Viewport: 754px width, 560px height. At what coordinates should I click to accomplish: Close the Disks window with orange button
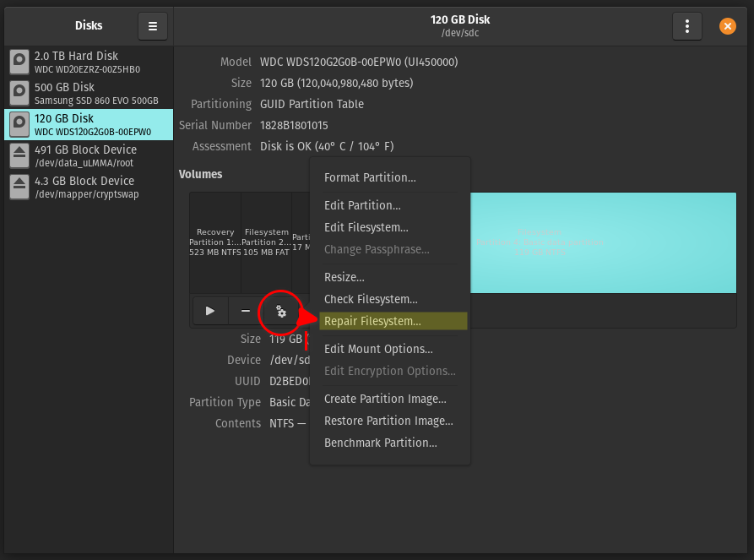pyautogui.click(x=727, y=26)
